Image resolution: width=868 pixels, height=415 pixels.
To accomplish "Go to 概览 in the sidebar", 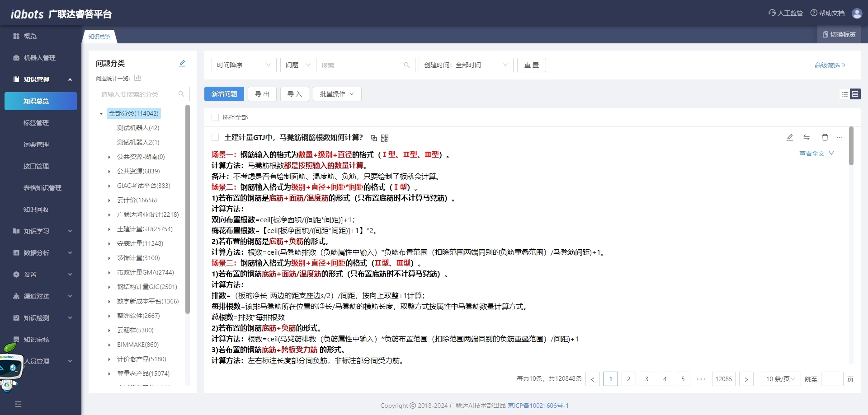I will click(30, 36).
